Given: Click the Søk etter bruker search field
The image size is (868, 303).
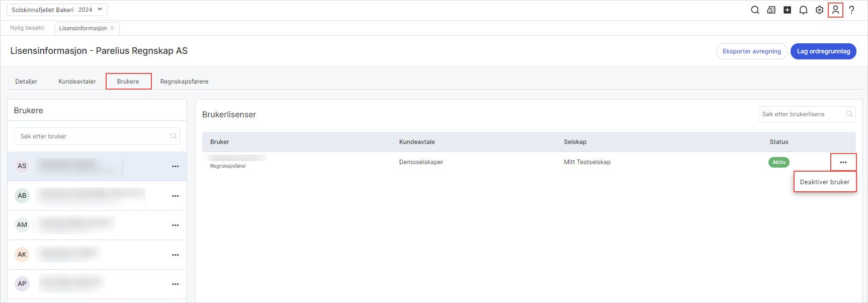Looking at the screenshot, I should point(93,136).
